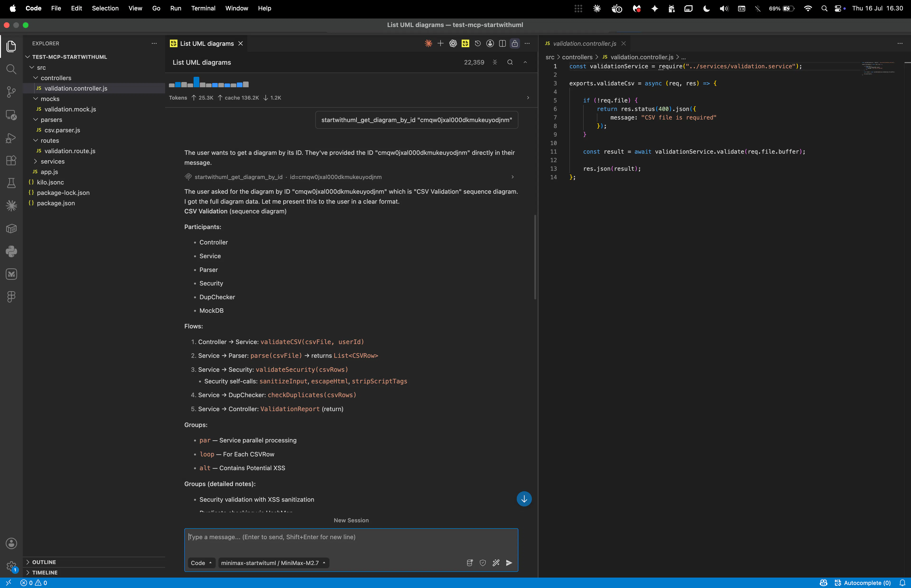
Task: Click the orange Claude icon in editor toolbar
Action: click(428, 44)
